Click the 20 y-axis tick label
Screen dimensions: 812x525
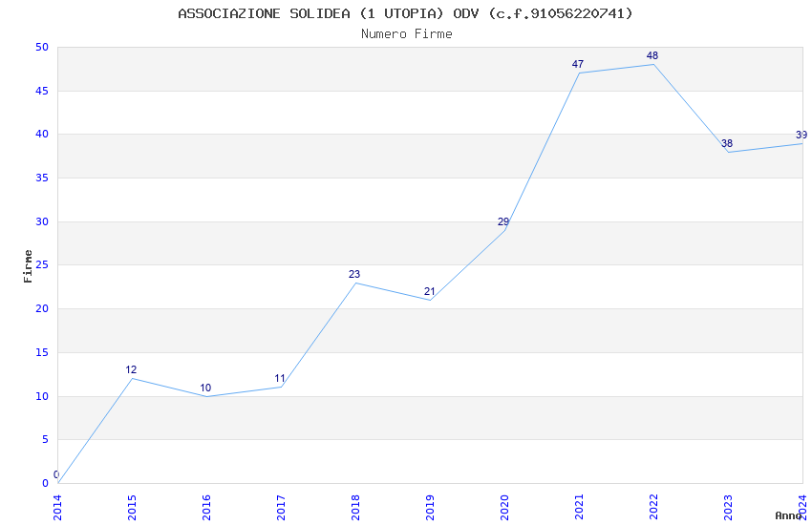(x=42, y=308)
